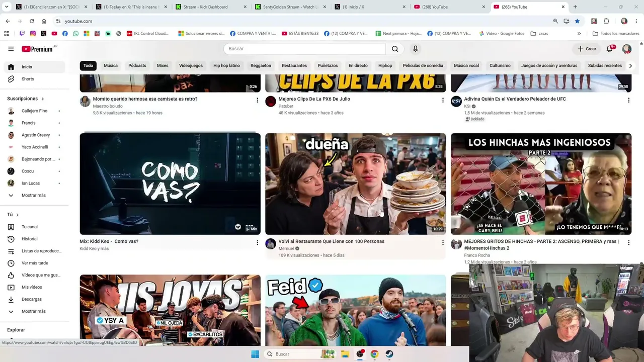Viewport: 644px width, 362px height.
Task: Open Ver más tarde playlist
Action: (35, 263)
